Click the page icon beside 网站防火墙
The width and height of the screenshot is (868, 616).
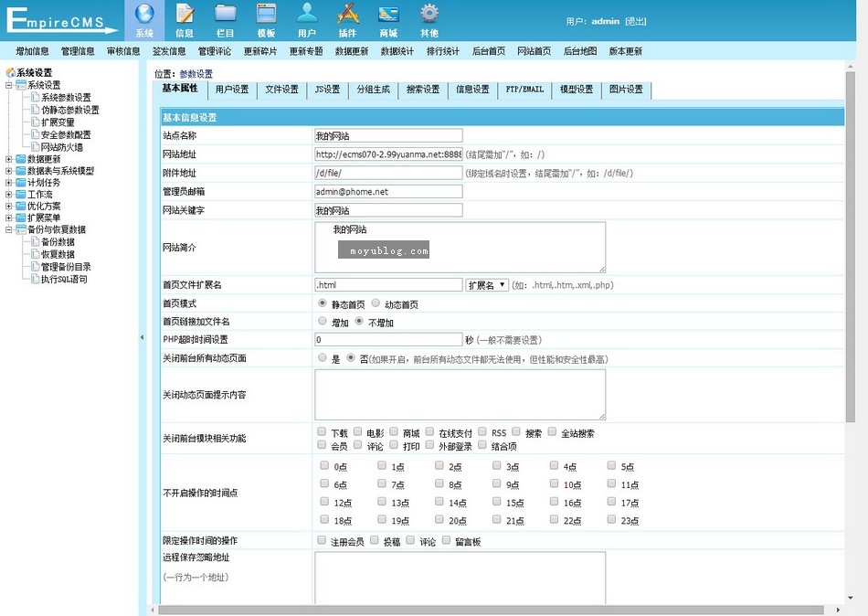36,147
